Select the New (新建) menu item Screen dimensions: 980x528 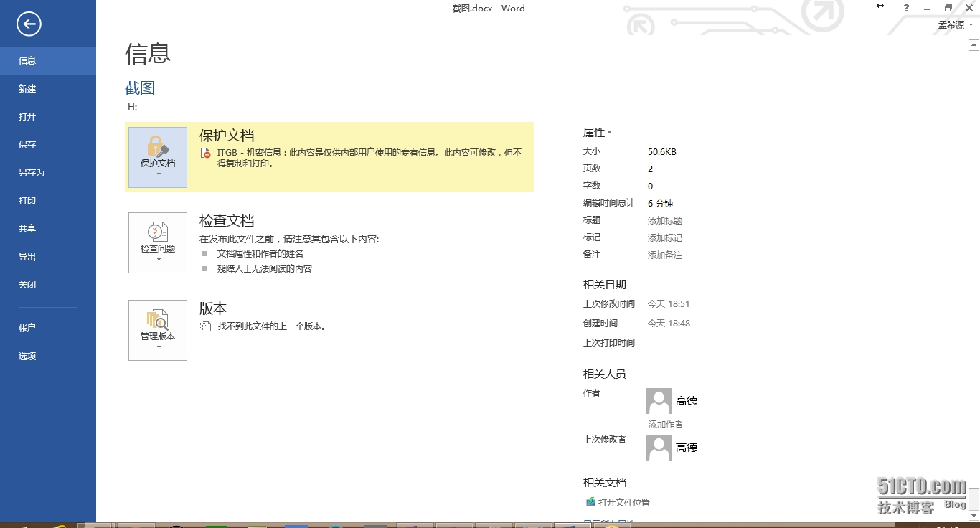(27, 89)
